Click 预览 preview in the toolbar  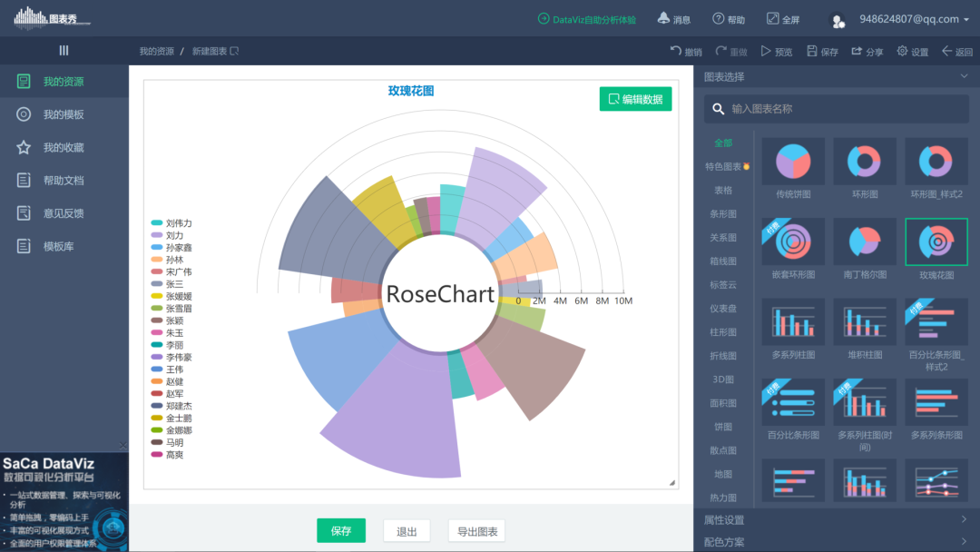[776, 51]
